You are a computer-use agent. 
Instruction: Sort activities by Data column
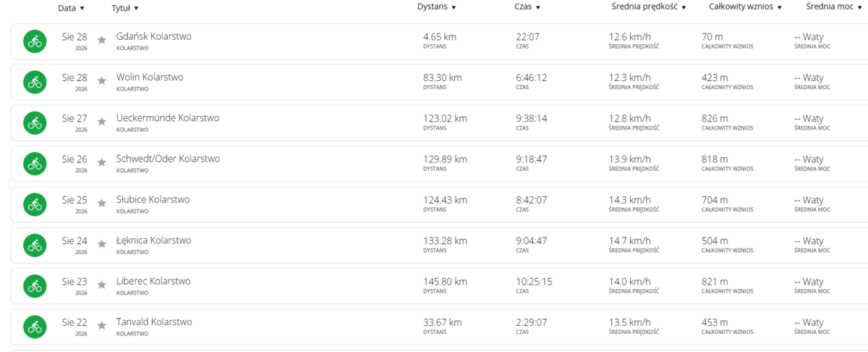tap(71, 8)
